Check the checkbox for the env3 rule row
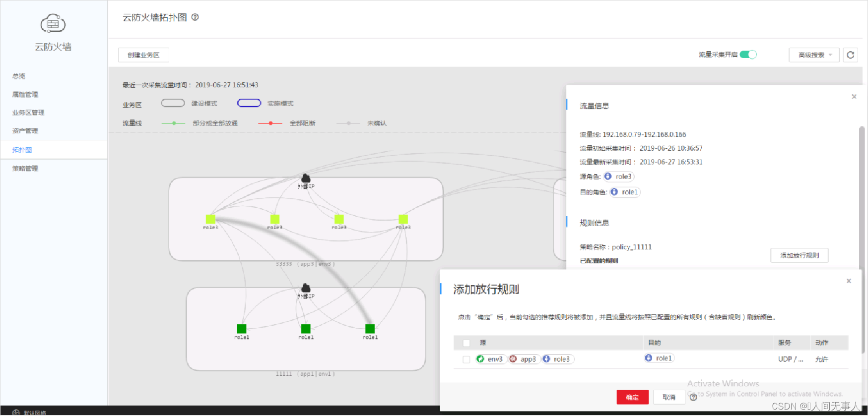 466,359
